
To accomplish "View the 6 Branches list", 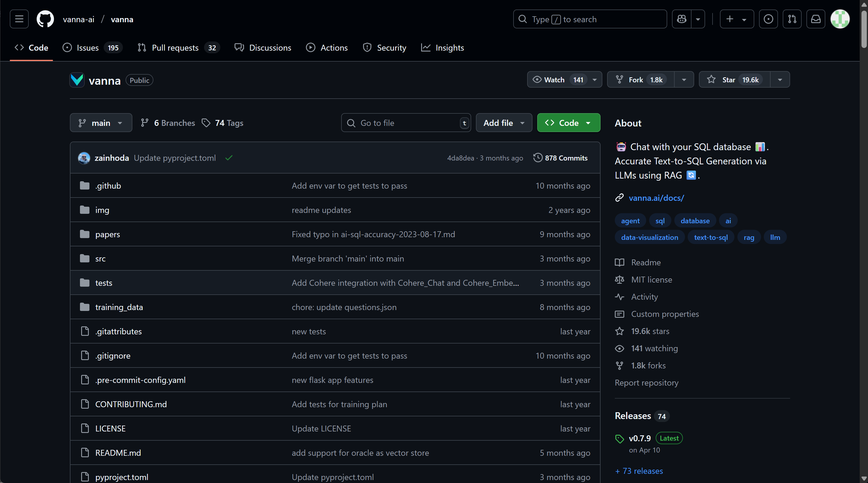I will (x=168, y=123).
